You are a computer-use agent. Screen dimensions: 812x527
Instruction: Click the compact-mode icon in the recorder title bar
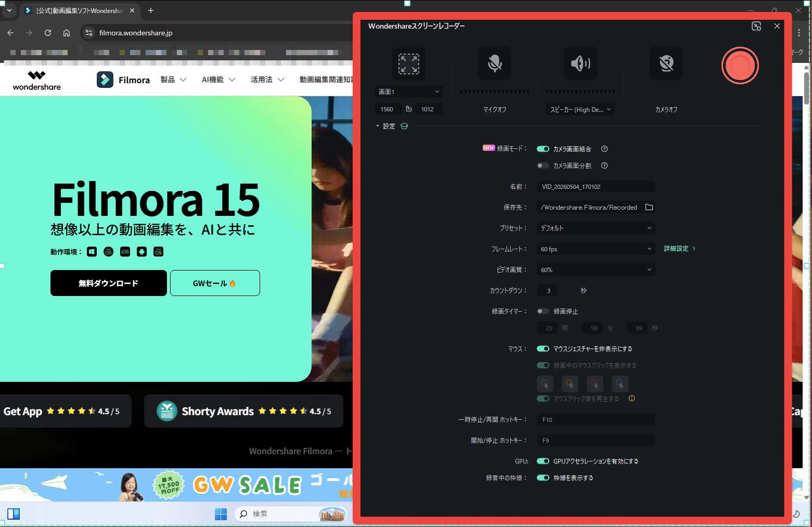coord(756,26)
